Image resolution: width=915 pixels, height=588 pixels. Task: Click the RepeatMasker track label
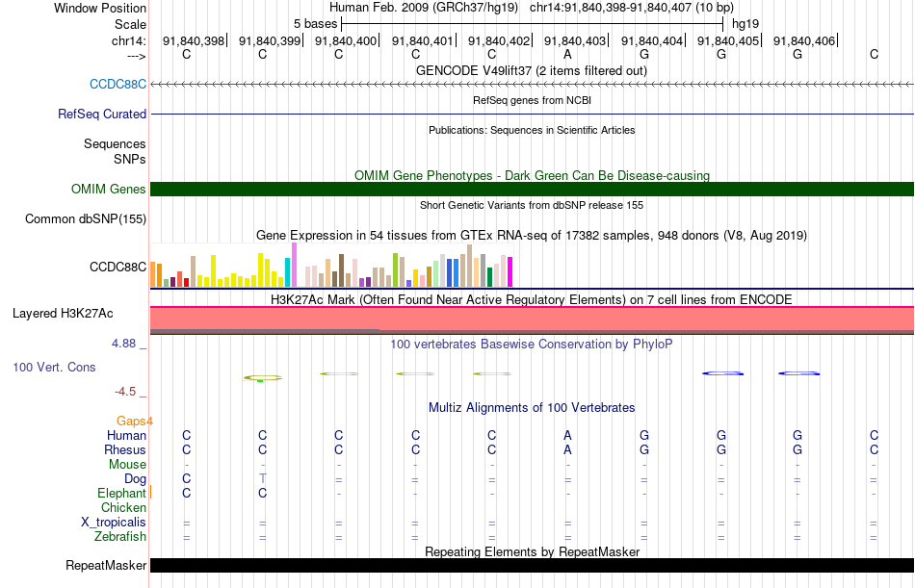(x=106, y=565)
